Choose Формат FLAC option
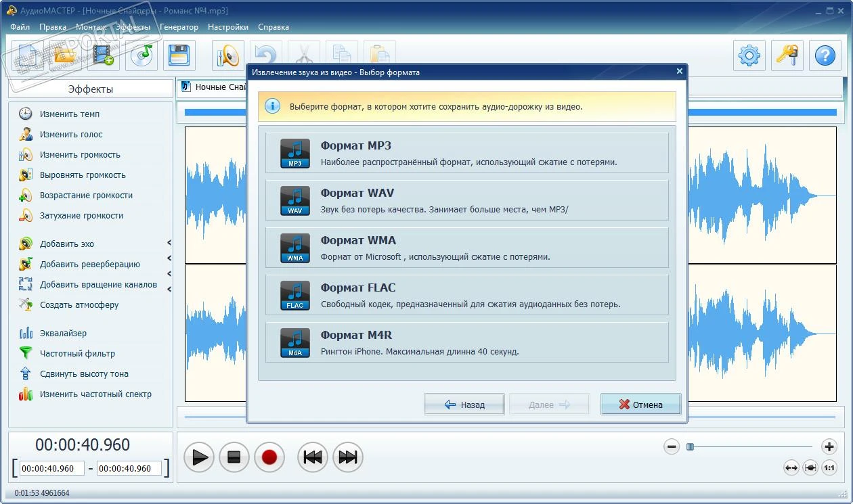The width and height of the screenshot is (853, 504). click(x=466, y=295)
